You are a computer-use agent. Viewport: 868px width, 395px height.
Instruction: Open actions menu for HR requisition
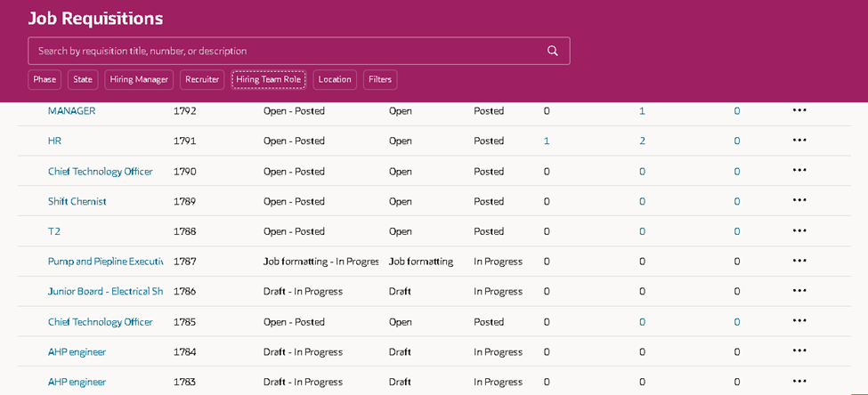click(x=799, y=141)
